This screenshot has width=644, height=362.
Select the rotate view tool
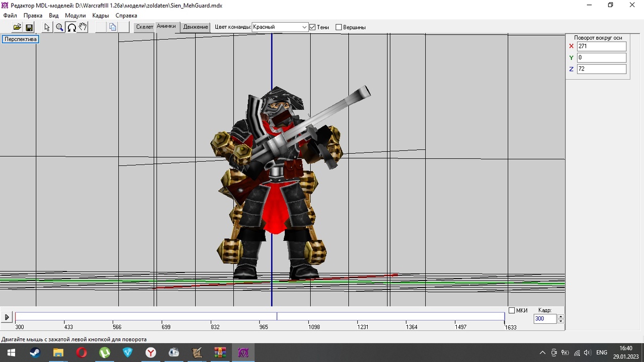(71, 27)
